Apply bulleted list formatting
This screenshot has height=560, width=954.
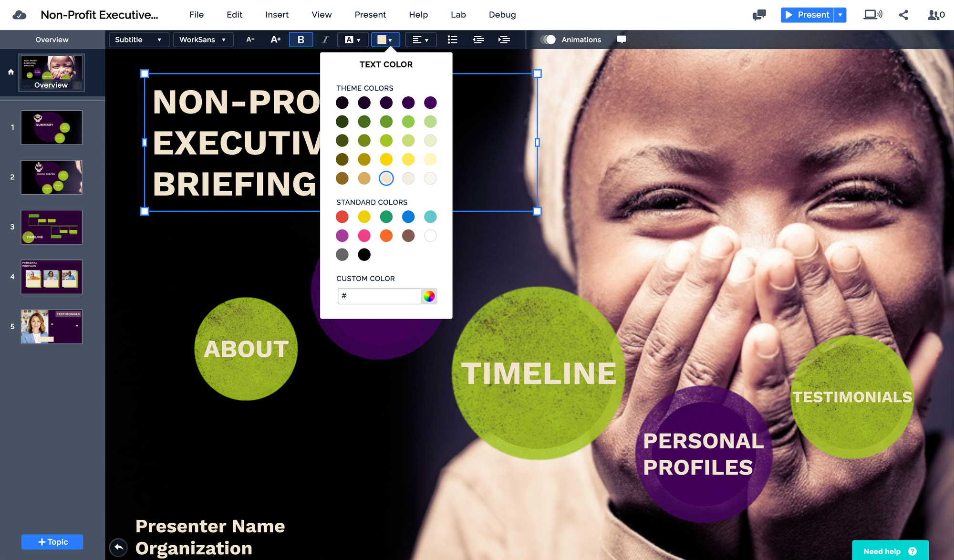(452, 40)
